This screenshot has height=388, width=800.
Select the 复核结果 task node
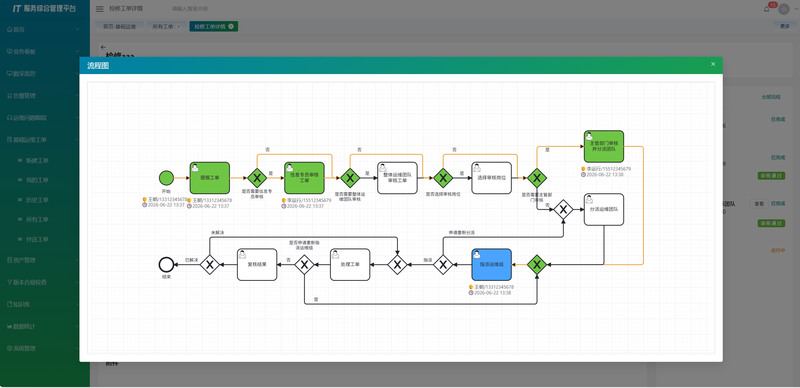(257, 264)
